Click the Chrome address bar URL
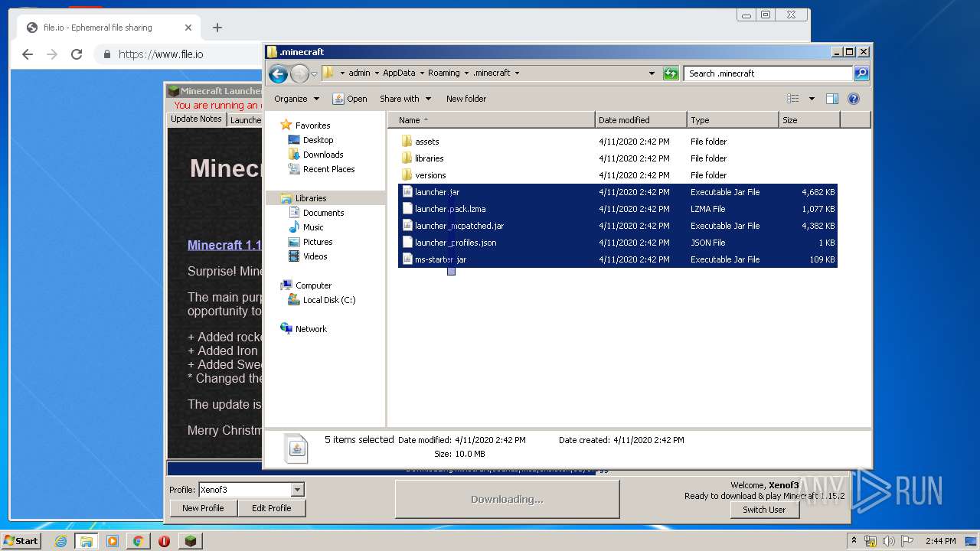Image resolution: width=980 pixels, height=551 pixels. tap(161, 54)
